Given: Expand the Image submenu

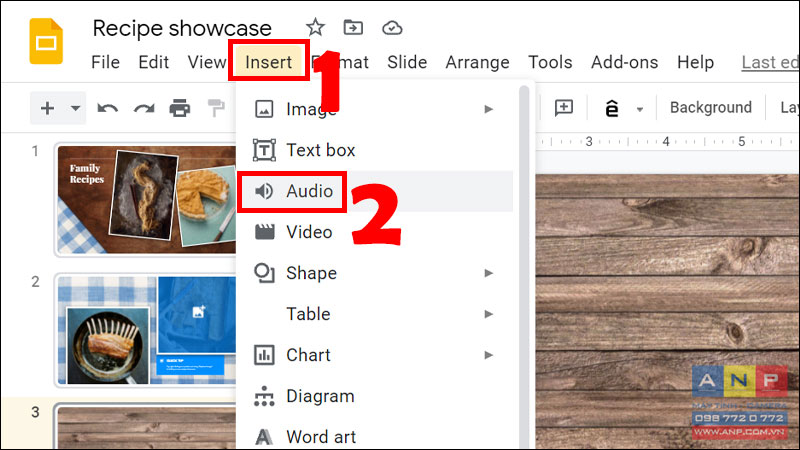Looking at the screenshot, I should click(x=375, y=109).
